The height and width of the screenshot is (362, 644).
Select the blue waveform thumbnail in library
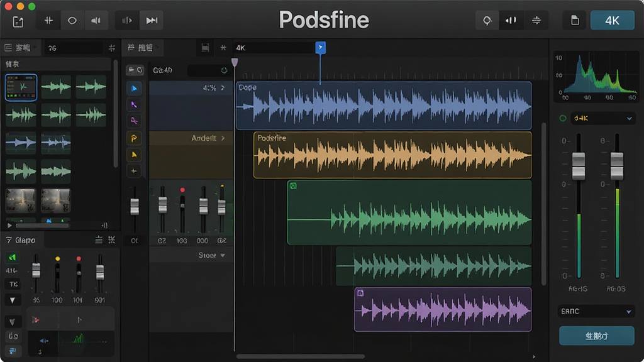pyautogui.click(x=21, y=143)
